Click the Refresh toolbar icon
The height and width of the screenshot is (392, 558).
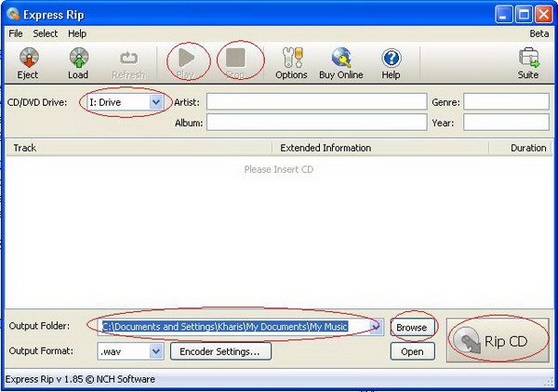(x=129, y=58)
